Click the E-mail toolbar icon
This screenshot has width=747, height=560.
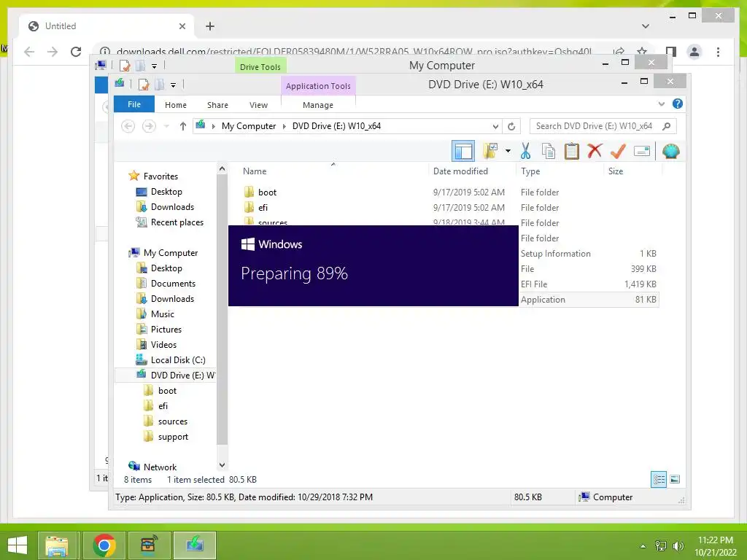642,152
